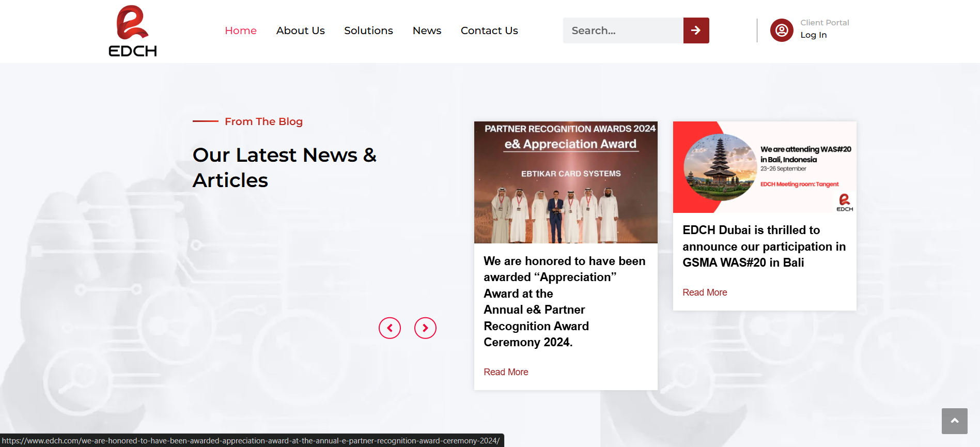Viewport: 980px width, 447px height.
Task: Open the About Us page
Action: coord(301,30)
